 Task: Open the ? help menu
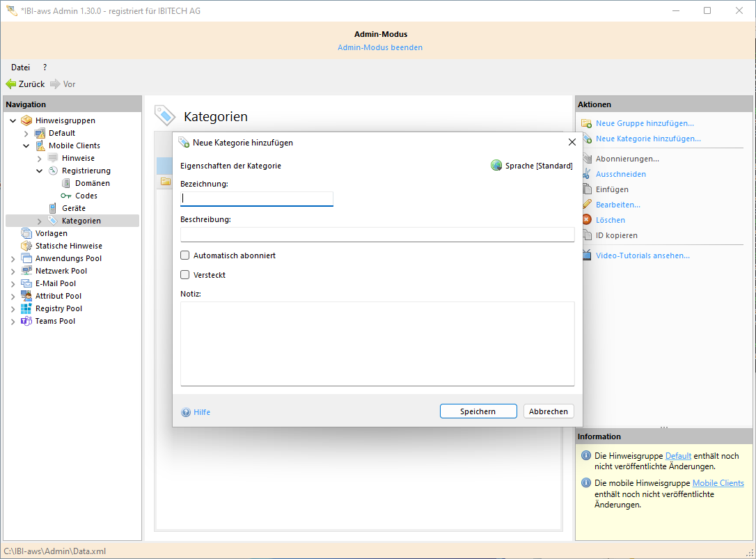(x=45, y=68)
